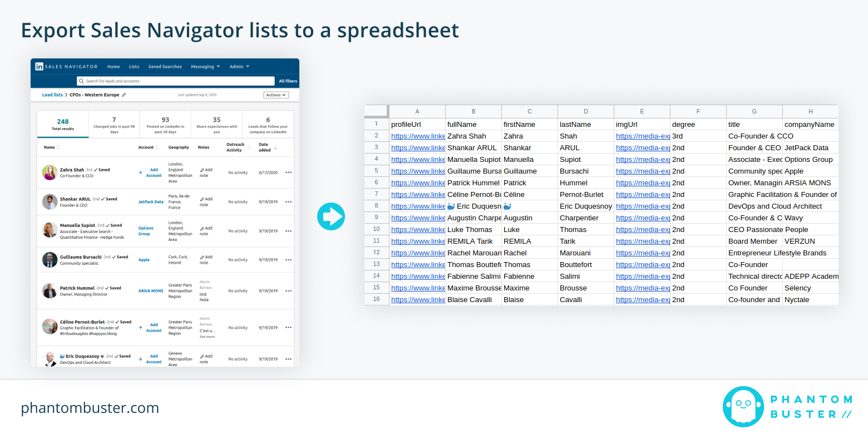Click Add note pencil for Shankar ARUL
The height and width of the screenshot is (434, 868).
click(x=202, y=199)
